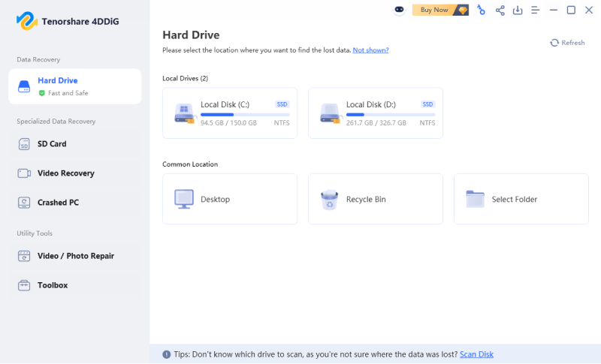Click NTFS label on Local Disk (C:)

point(282,123)
